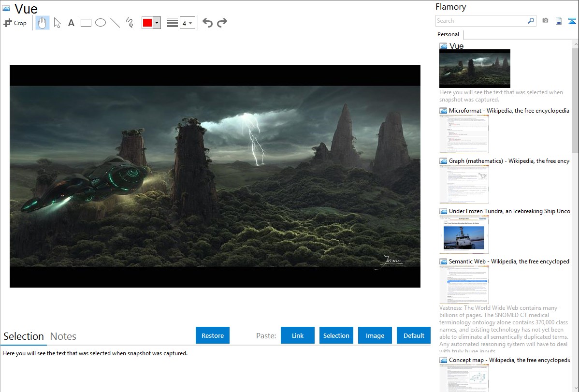
Task: Click the camera capture snapshot icon
Action: point(545,21)
